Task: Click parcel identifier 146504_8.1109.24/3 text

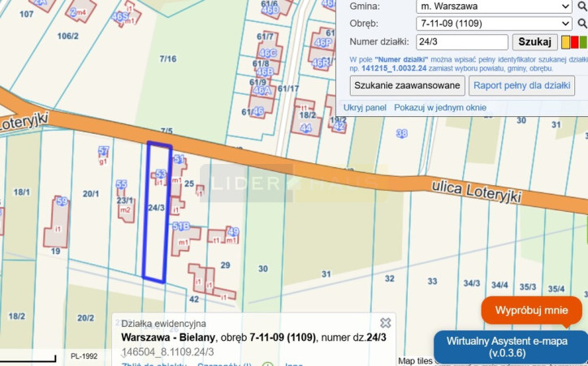Action: click(167, 351)
